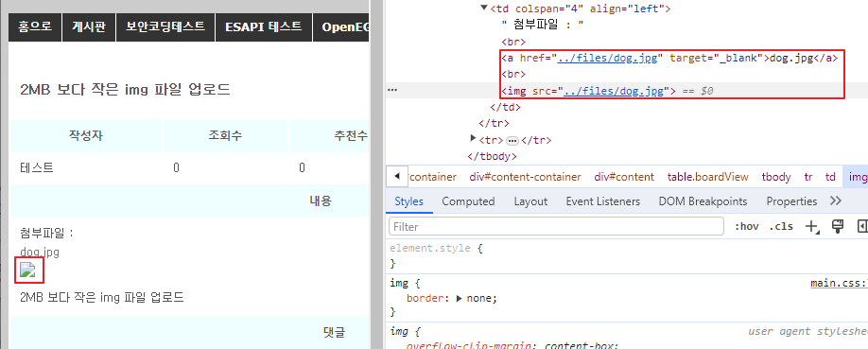Expand the border shorthand triangle
The height and width of the screenshot is (349, 868).
tap(459, 298)
